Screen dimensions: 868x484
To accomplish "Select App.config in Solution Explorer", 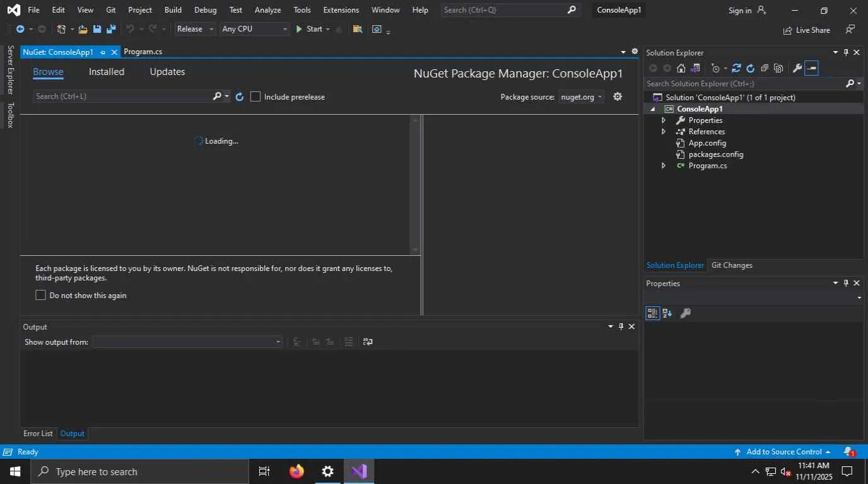I will click(x=707, y=143).
